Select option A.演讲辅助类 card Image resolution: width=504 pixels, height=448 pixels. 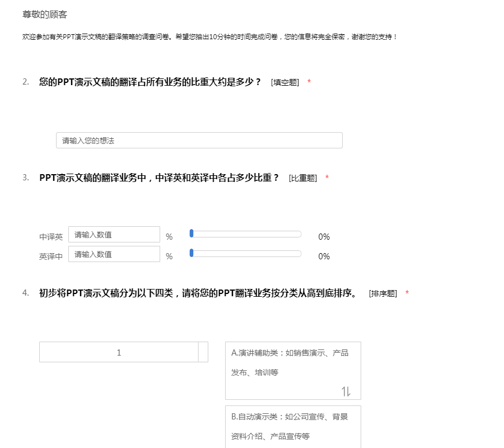[x=292, y=362]
